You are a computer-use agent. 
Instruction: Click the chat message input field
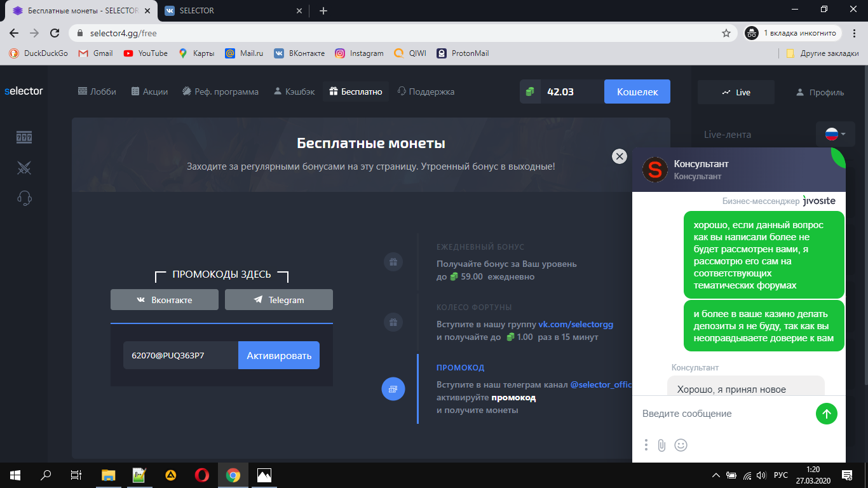[725, 414]
